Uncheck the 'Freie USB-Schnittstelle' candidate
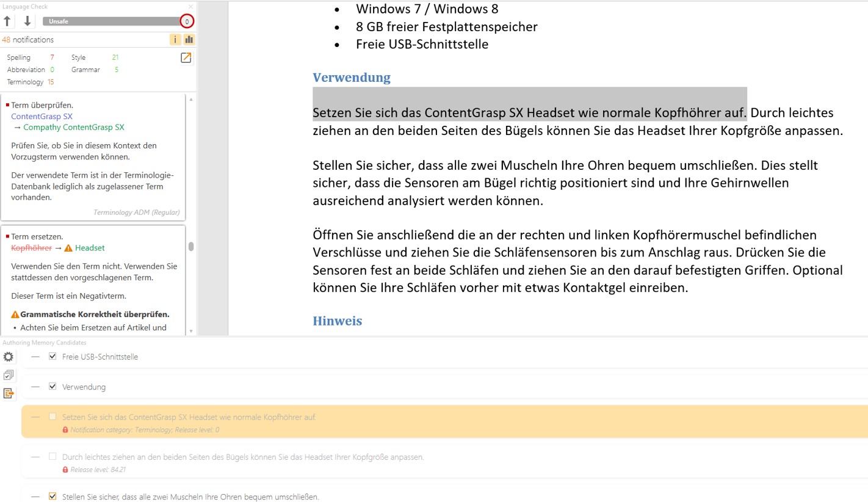 pyautogui.click(x=52, y=356)
